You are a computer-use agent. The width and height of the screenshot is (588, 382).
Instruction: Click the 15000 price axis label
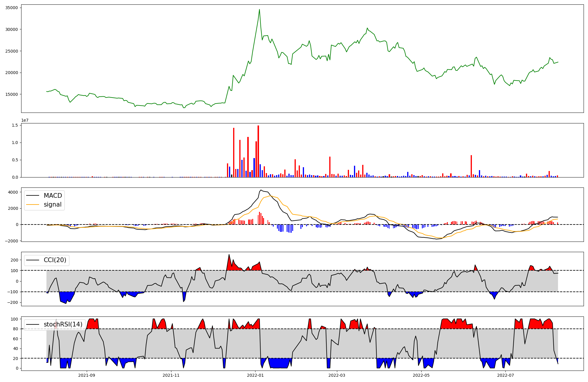tap(11, 94)
